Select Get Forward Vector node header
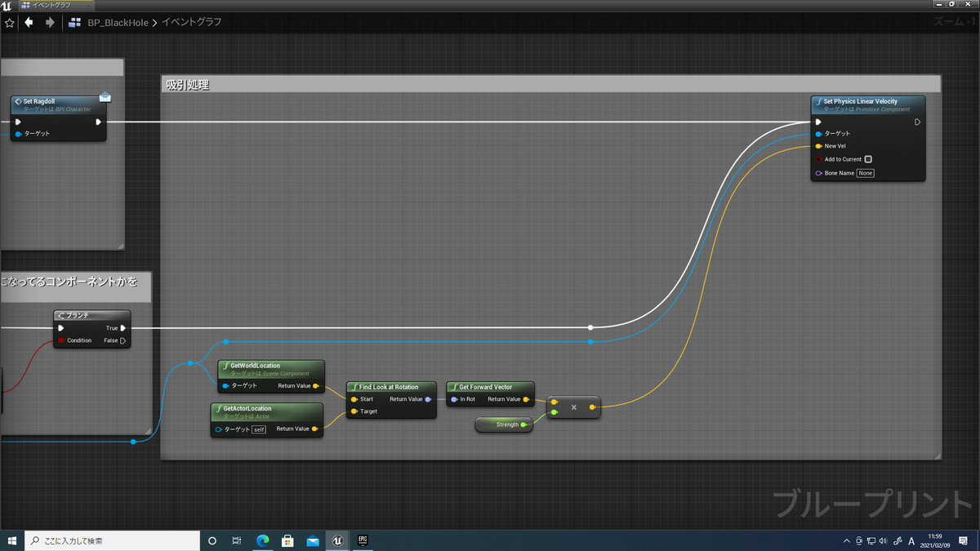This screenshot has height=551, width=980. point(491,387)
